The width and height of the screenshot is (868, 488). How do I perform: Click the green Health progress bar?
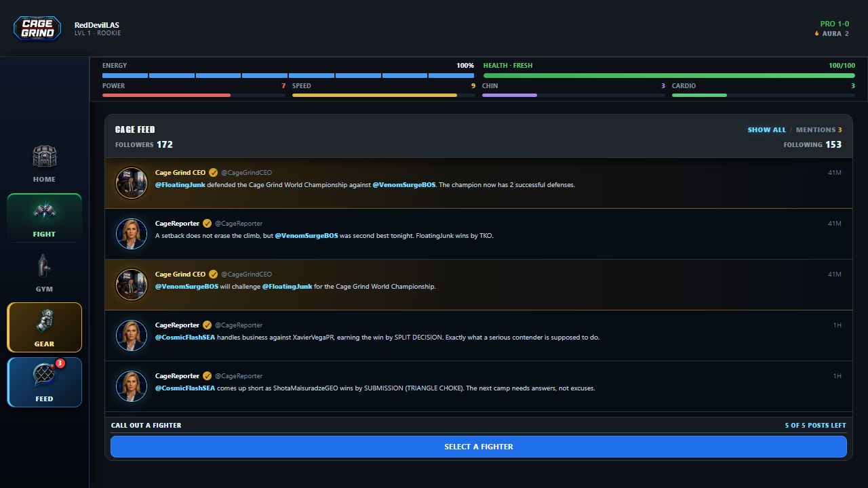click(669, 75)
